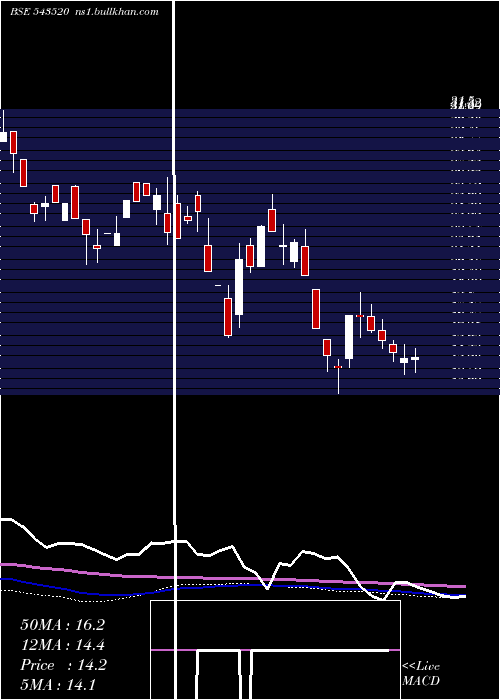Click the 'Price : 14.2' reading
This screenshot has height=700, width=500.
coord(63,665)
